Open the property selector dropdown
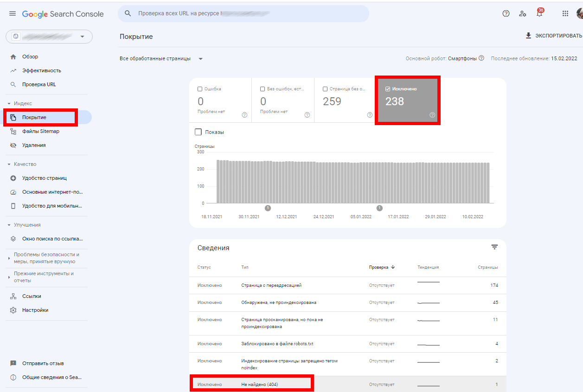This screenshot has height=392, width=583. coord(49,37)
